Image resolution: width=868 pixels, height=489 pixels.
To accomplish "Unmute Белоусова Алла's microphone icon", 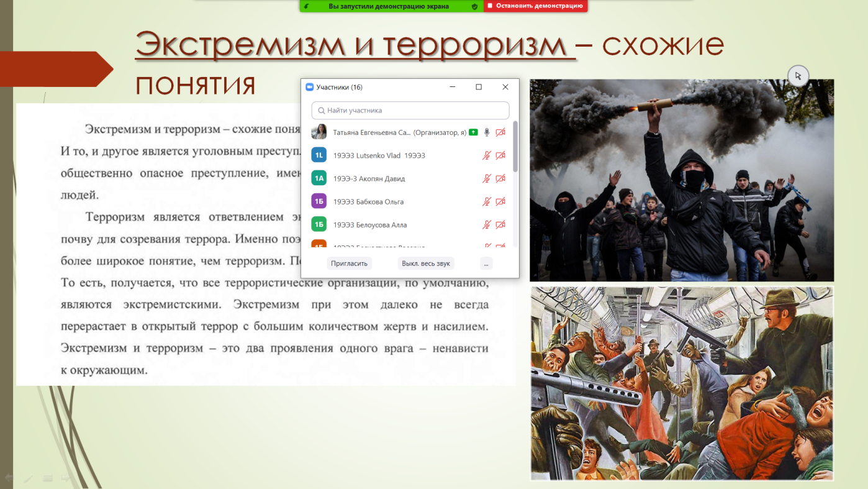I will (x=487, y=224).
